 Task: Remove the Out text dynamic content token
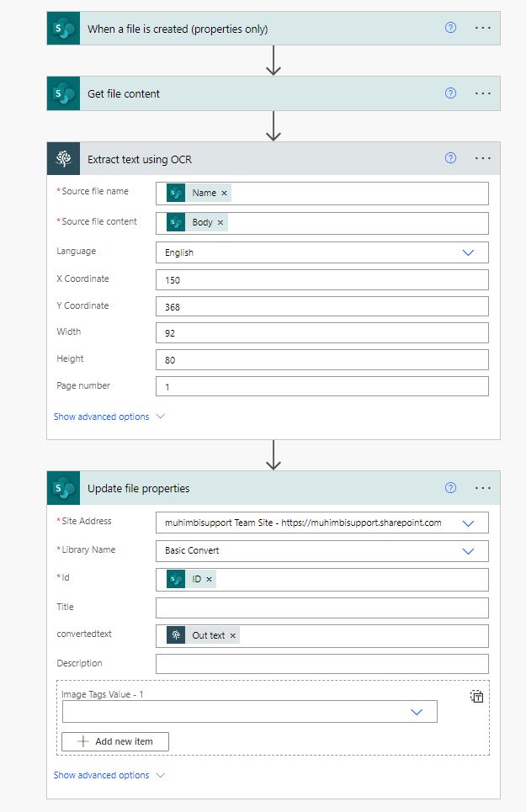click(x=233, y=636)
